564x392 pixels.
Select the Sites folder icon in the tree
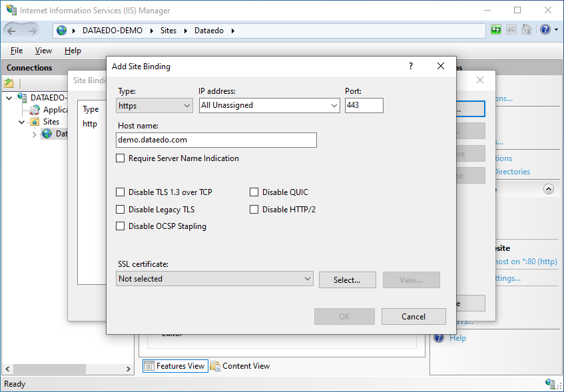35,122
